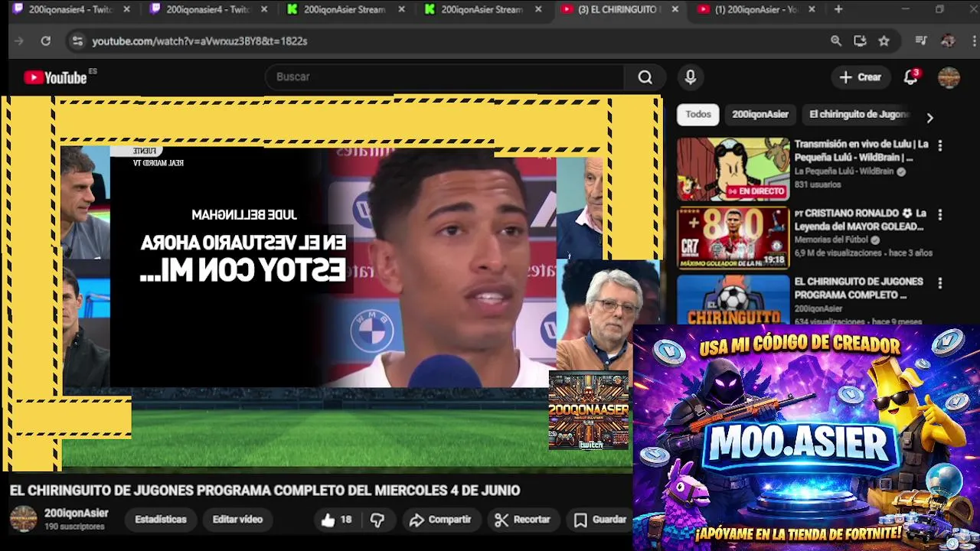This screenshot has width=980, height=551.
Task: Select the Todos filter chip
Action: (697, 114)
